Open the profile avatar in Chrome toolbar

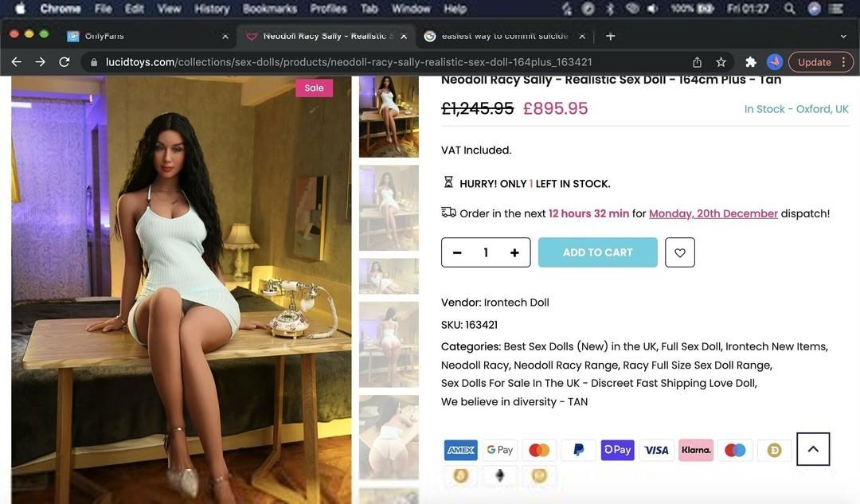(x=775, y=62)
